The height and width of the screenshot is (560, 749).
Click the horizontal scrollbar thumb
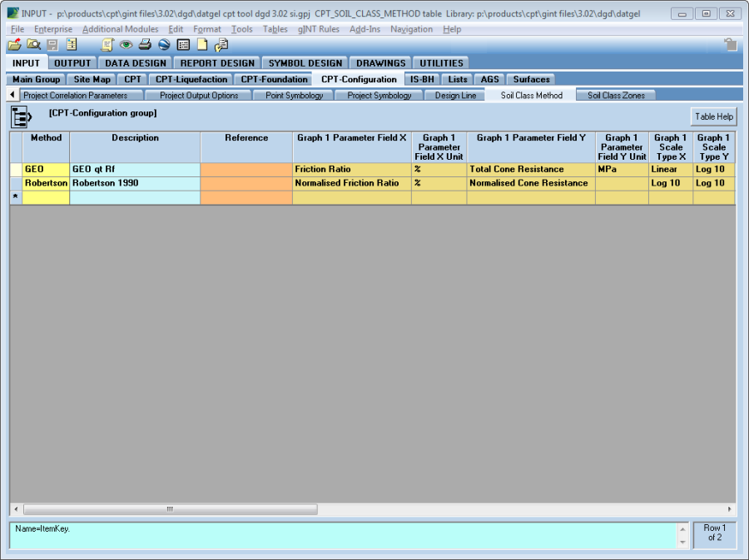(171, 508)
